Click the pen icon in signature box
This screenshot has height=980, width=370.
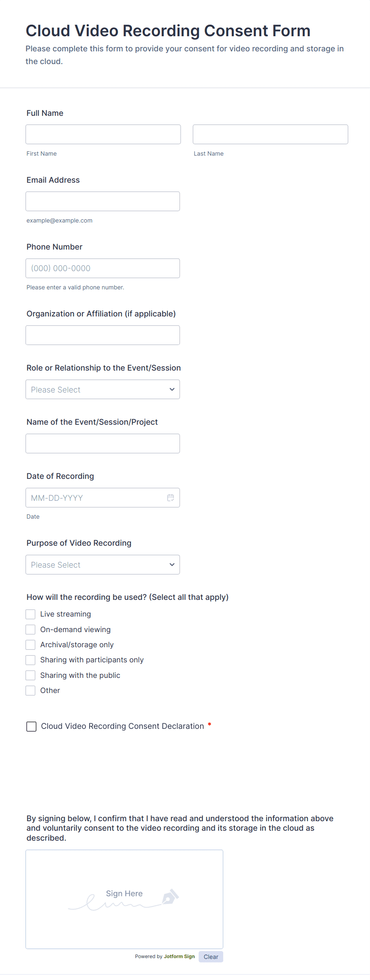point(170,896)
